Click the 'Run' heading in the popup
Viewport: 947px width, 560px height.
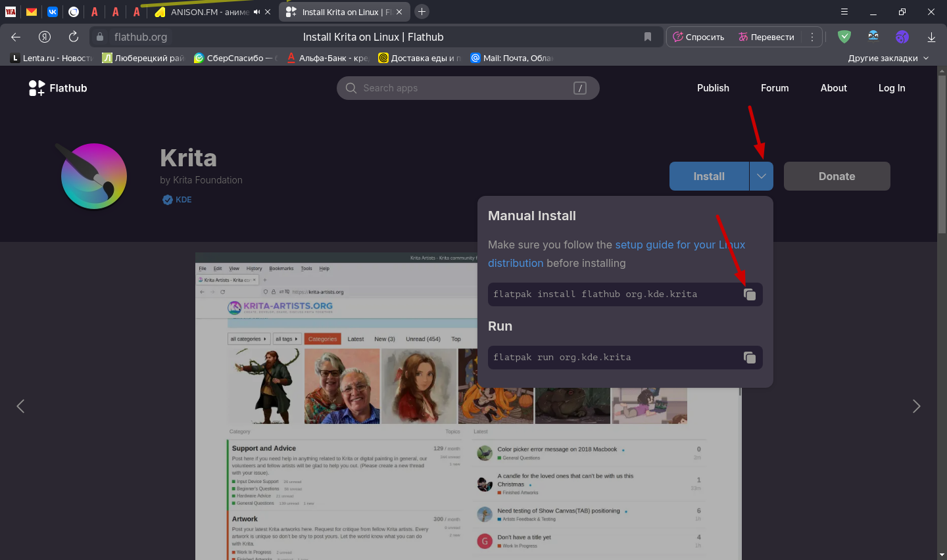(500, 326)
